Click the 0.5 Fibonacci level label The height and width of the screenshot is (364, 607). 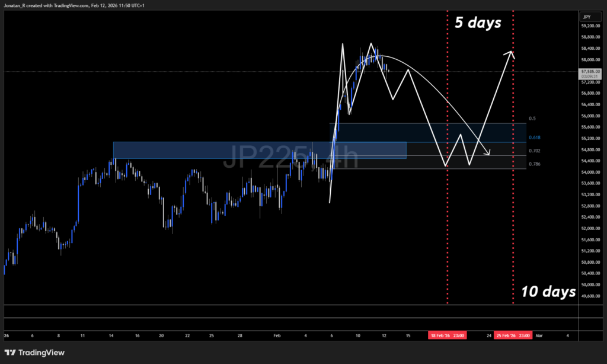(x=532, y=118)
